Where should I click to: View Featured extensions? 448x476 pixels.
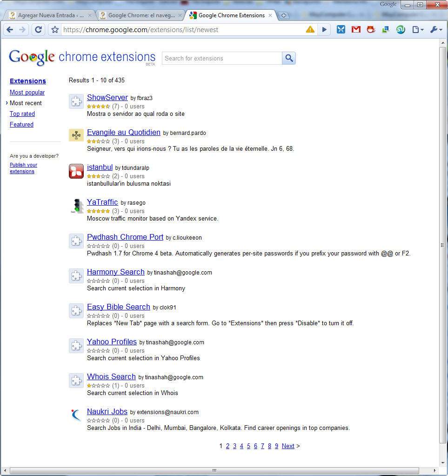click(21, 124)
